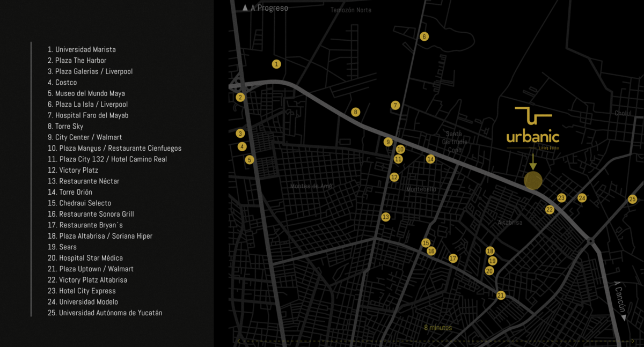
Task: Click map marker number 9
Action: (x=388, y=142)
